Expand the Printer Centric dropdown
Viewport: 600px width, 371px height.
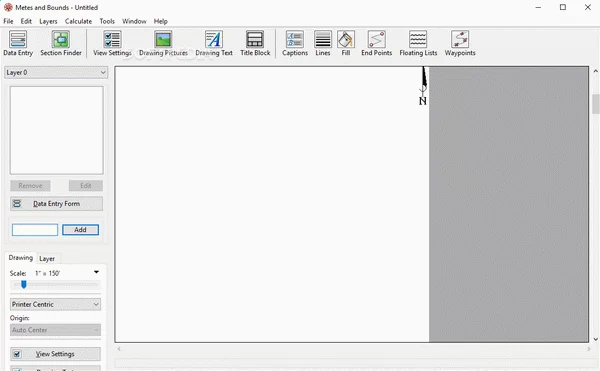55,304
